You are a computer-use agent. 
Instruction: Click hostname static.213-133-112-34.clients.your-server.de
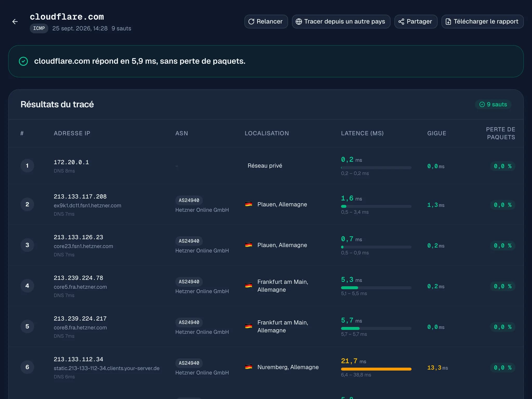[107, 368]
